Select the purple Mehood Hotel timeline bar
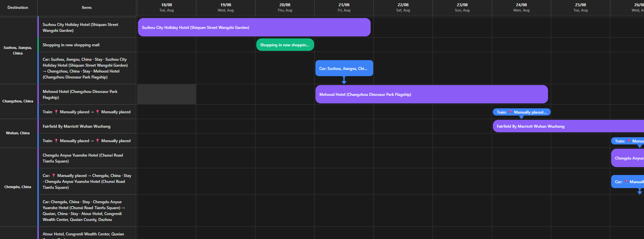The width and height of the screenshot is (644, 239). pyautogui.click(x=431, y=94)
